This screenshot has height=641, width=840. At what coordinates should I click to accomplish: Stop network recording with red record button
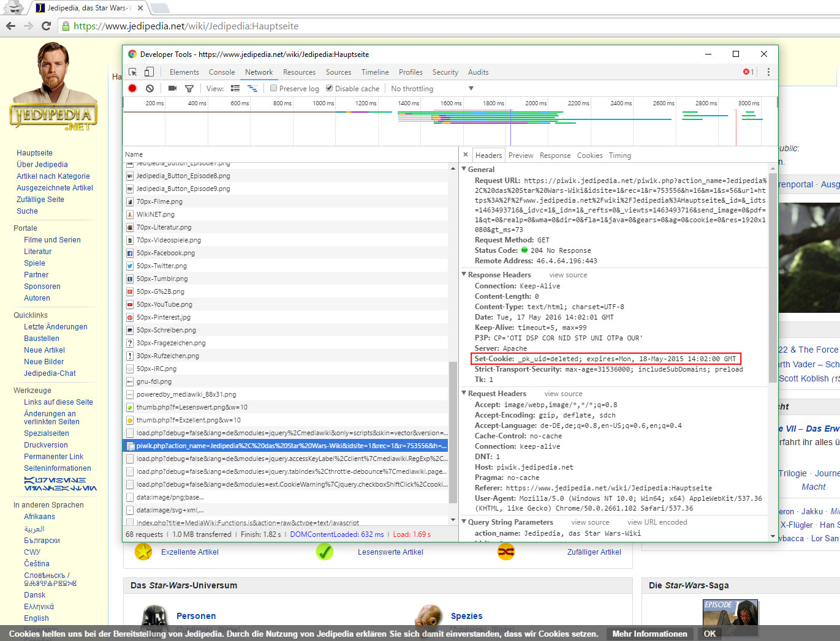click(x=132, y=88)
